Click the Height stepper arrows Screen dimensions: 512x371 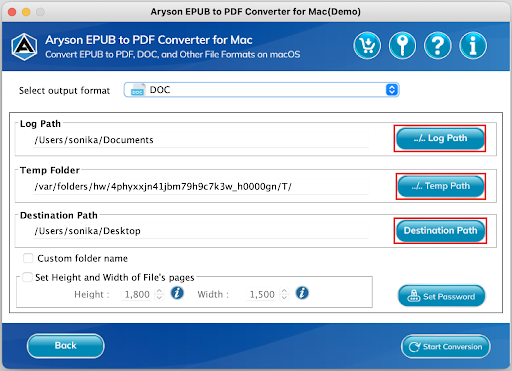[x=159, y=294]
